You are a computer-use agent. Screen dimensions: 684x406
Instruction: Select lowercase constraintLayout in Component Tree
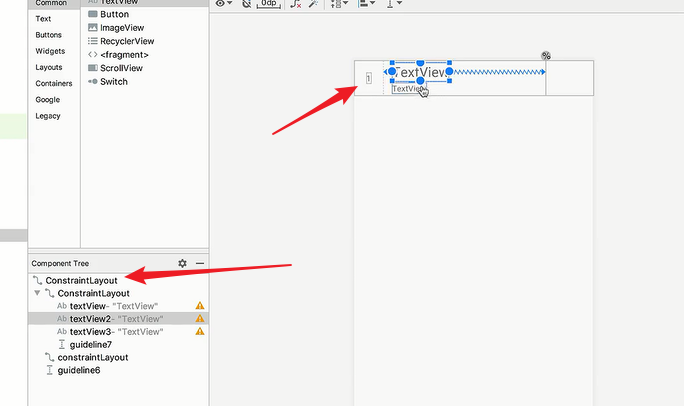pos(93,357)
